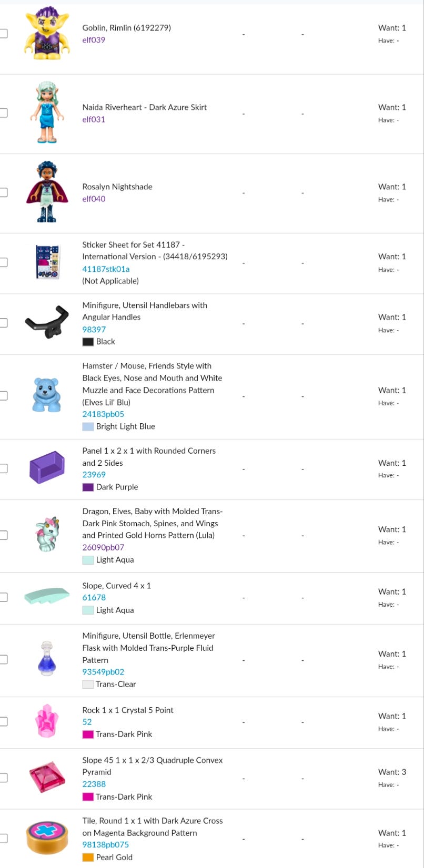Open the blue Lil' Blu hamster image

[x=47, y=395]
